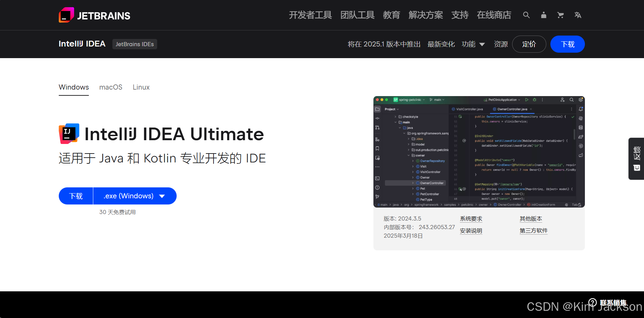Switch site language via the language icon
Screen dimensions: 644x318
[x=578, y=15]
